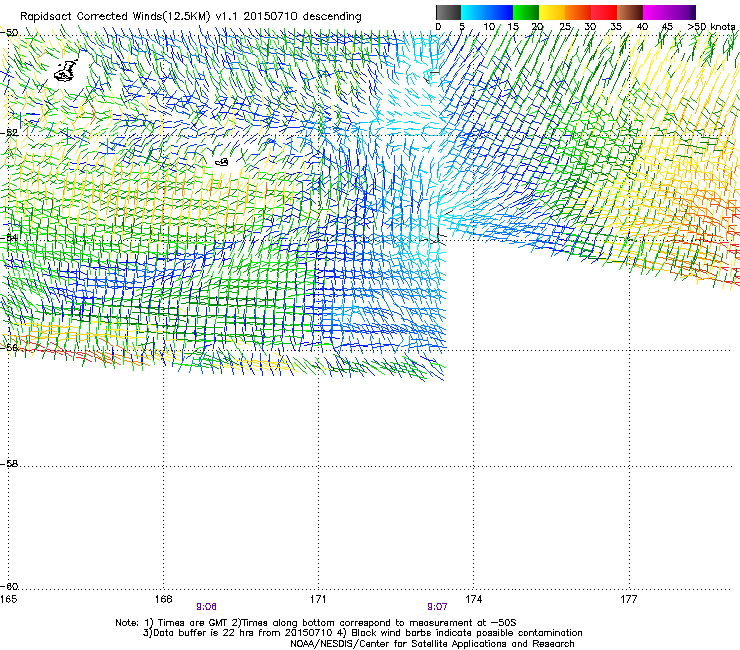Click the '25' legend scale label
Image resolution: width=740 pixels, height=650 pixels.
[565, 27]
